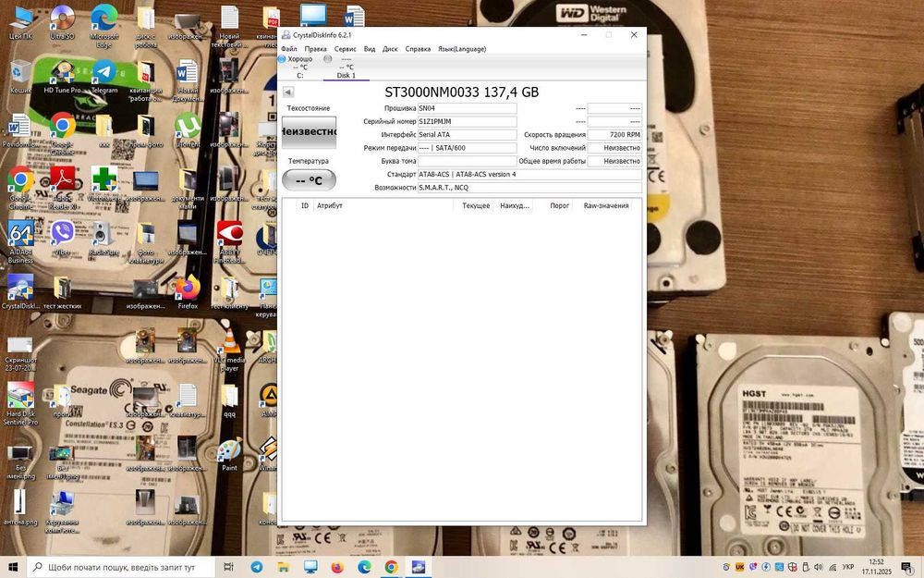The image size is (924, 578).
Task: Click the Viber tray icon
Action: 752,568
